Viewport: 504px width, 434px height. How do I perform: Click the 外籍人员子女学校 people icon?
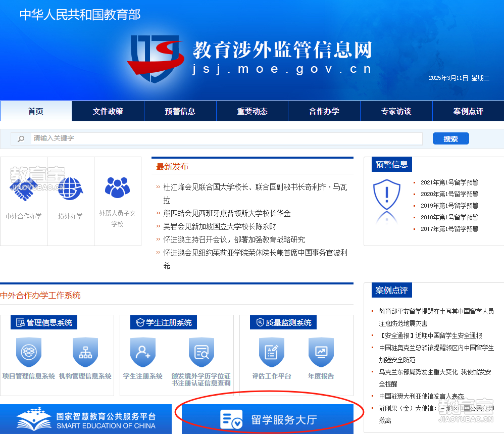point(117,187)
